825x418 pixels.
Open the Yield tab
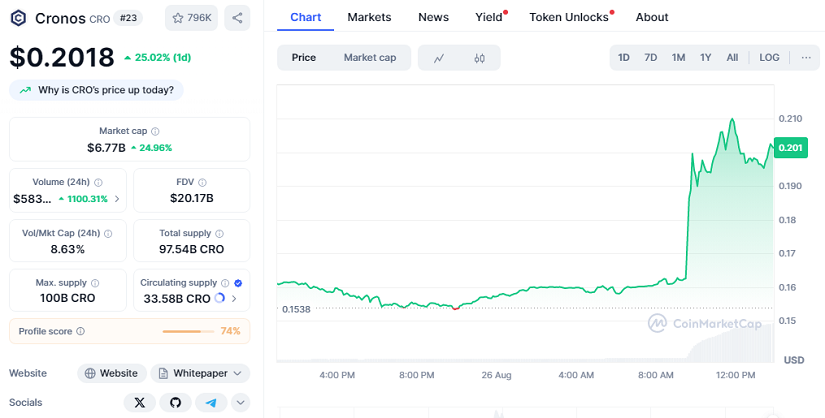coord(489,17)
